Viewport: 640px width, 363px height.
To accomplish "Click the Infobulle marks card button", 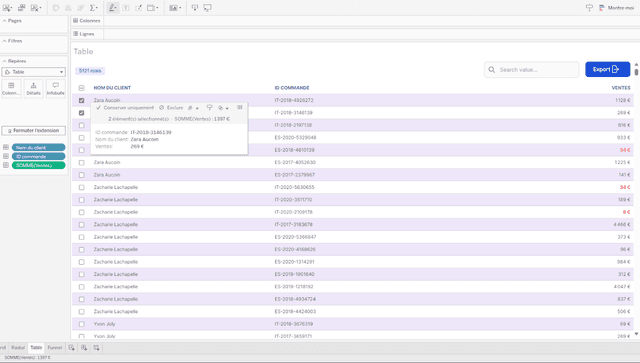I will coord(56,89).
